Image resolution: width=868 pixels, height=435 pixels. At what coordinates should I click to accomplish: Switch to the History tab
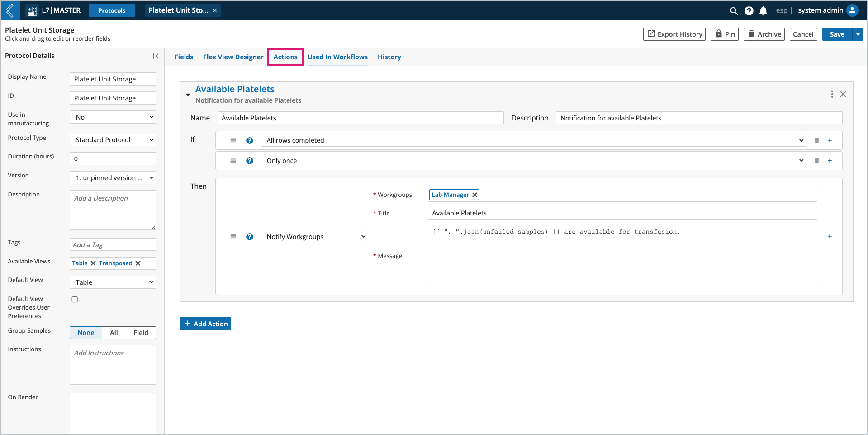[x=389, y=57]
